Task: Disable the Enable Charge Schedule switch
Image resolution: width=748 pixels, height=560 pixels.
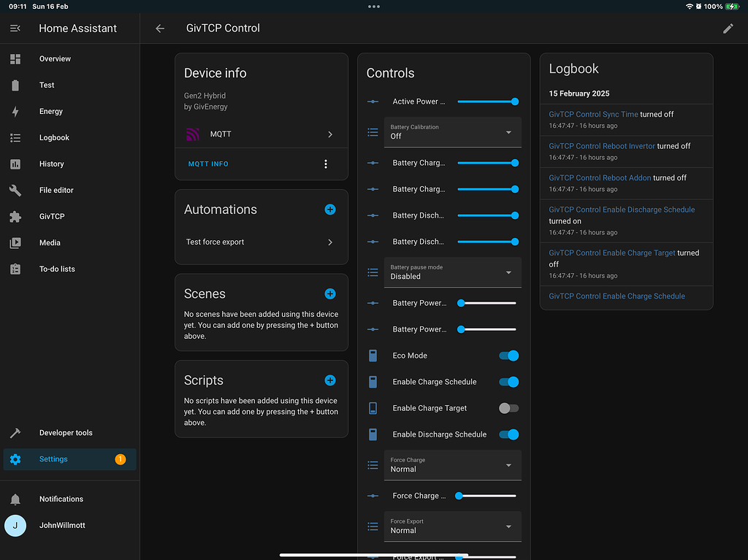Action: 508,382
